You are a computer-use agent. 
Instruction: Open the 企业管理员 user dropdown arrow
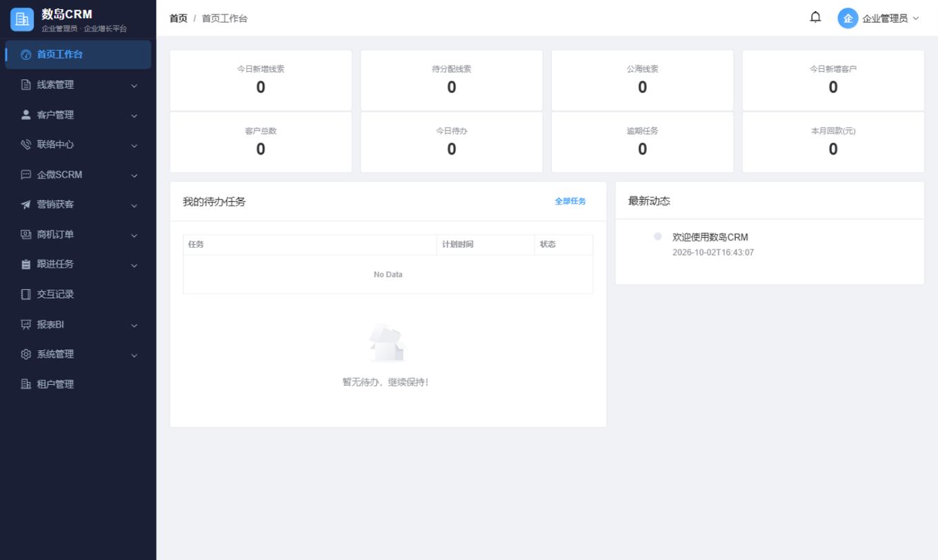916,19
